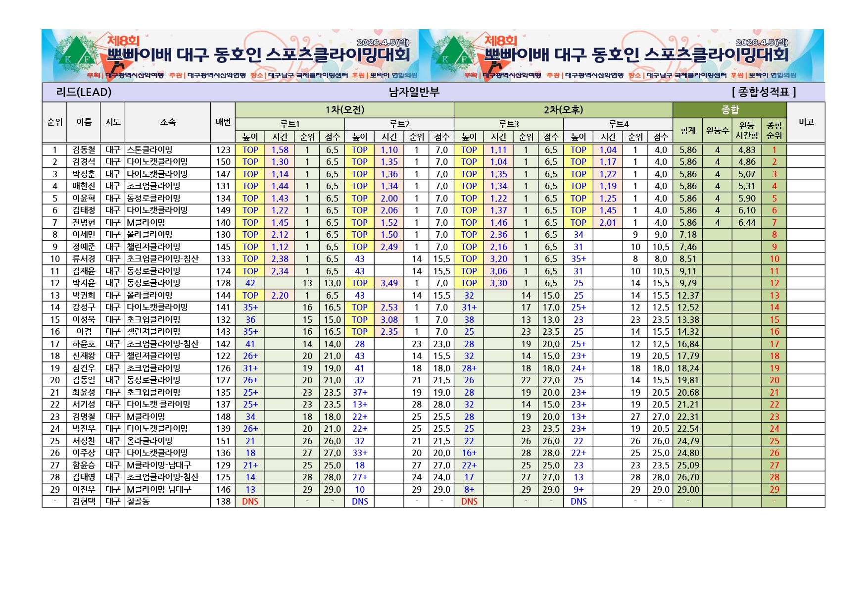Click the 완등 시간합 column header
Image resolution: width=868 pixels, height=614 pixels.
pyautogui.click(x=746, y=130)
